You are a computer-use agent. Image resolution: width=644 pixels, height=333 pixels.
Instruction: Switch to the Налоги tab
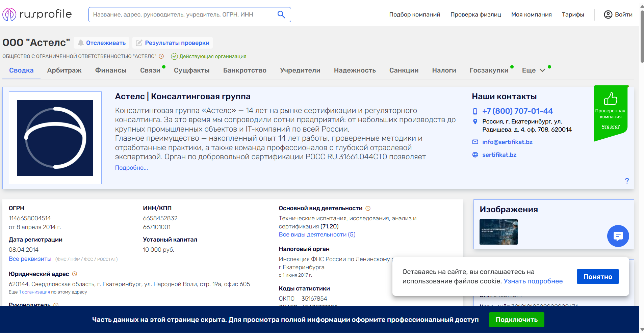[x=444, y=70]
